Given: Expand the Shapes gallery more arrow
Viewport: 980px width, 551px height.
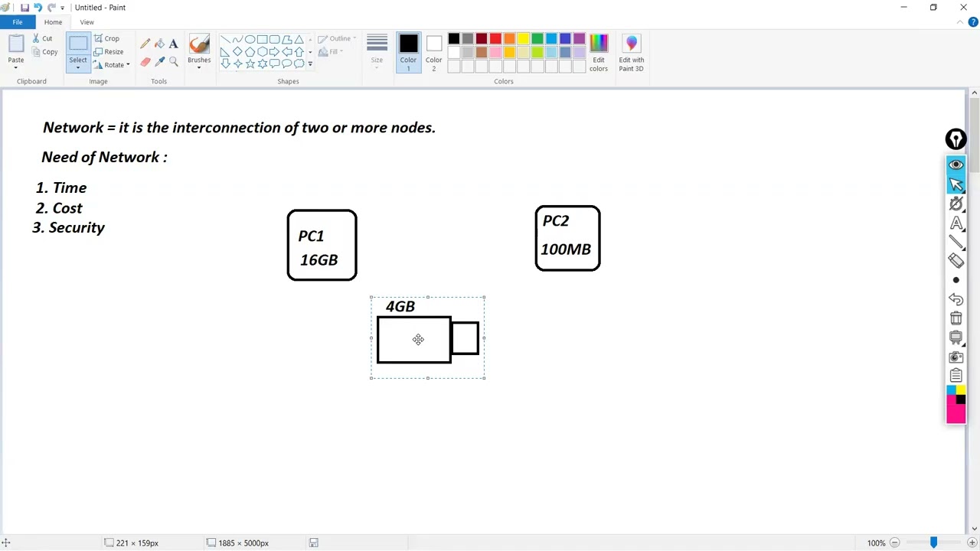Looking at the screenshot, I should tap(310, 64).
